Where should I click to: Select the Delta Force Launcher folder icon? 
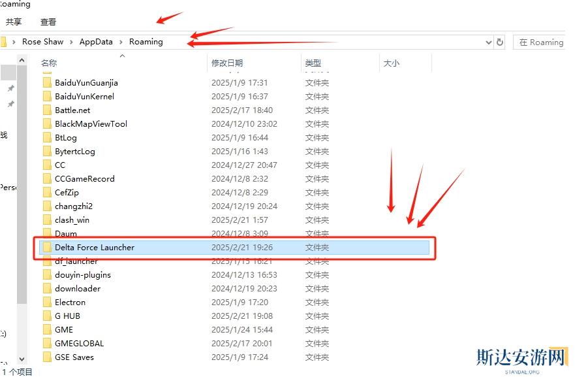47,248
